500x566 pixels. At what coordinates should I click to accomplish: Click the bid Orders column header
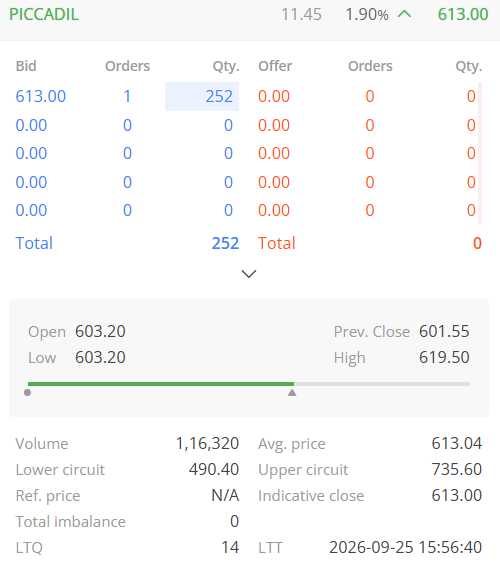click(127, 66)
